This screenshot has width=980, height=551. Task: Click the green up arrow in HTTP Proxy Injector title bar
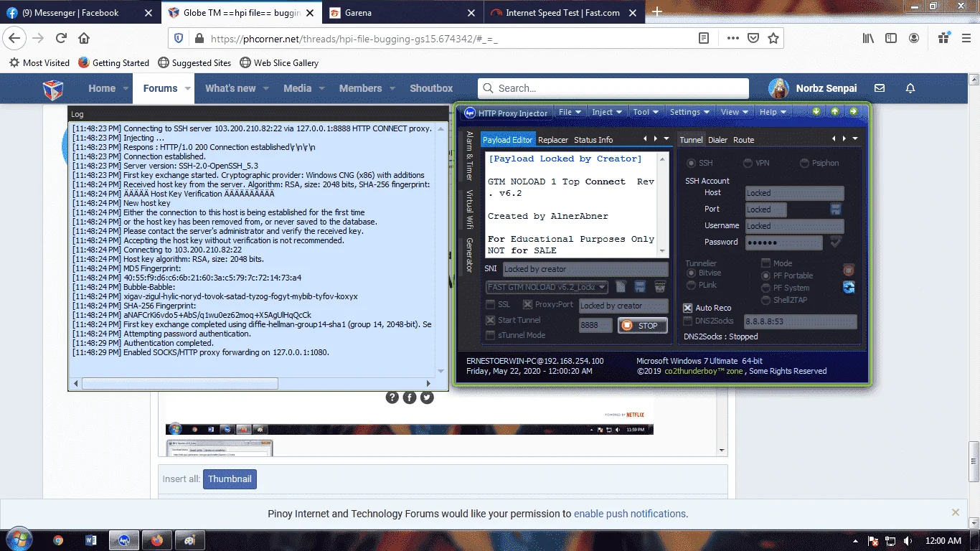[835, 111]
